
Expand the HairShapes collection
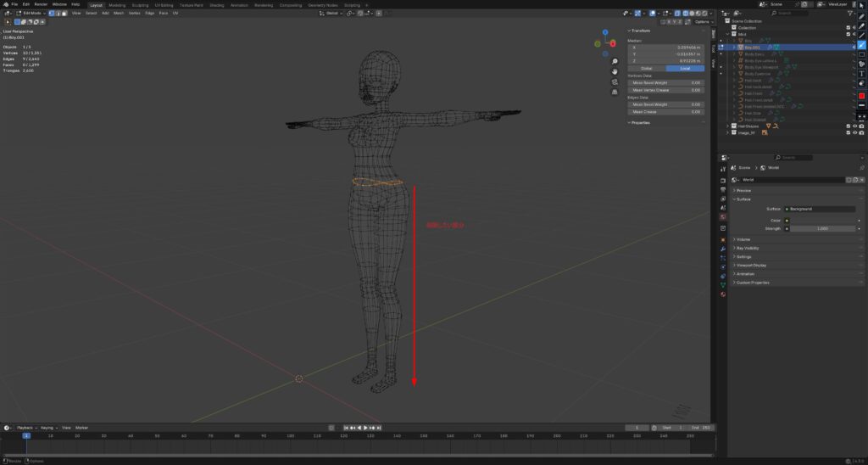(x=728, y=126)
